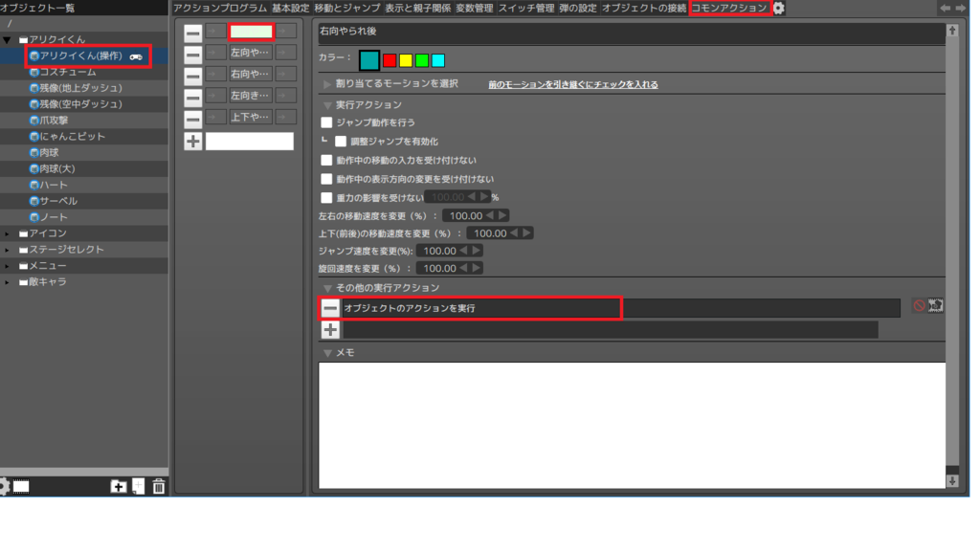980x553 pixels.
Task: Expand the アイコン folder
Action: tap(7, 233)
